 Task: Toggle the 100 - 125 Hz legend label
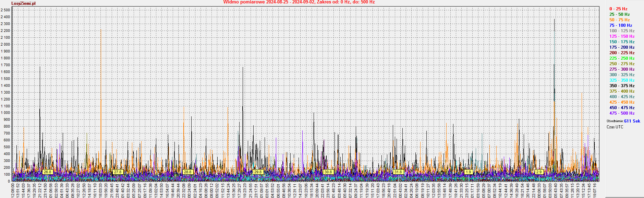point(622,31)
